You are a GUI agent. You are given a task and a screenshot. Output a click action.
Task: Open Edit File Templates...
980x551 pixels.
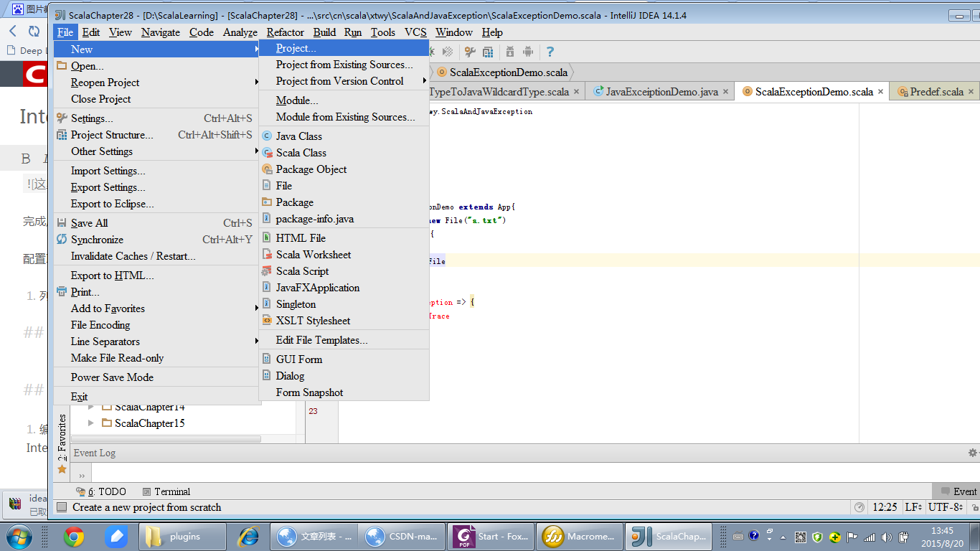[x=344, y=340]
